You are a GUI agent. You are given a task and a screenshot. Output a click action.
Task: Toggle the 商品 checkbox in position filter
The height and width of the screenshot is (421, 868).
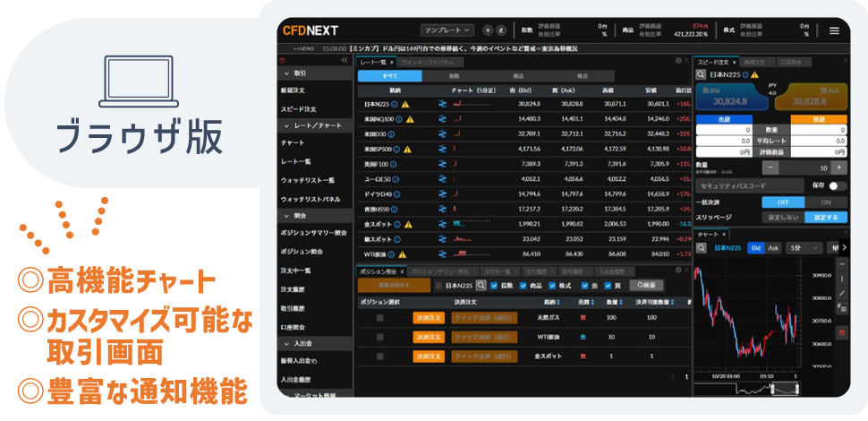click(x=523, y=285)
